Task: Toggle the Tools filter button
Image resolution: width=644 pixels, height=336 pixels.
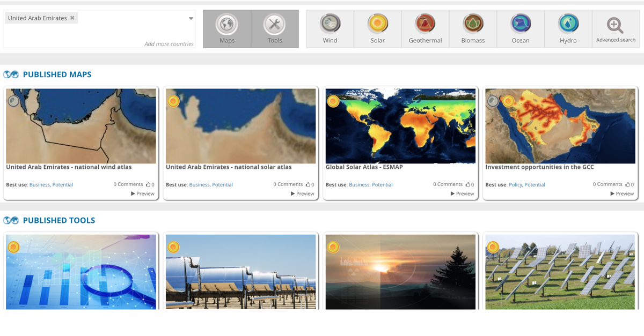Action: coord(275,29)
